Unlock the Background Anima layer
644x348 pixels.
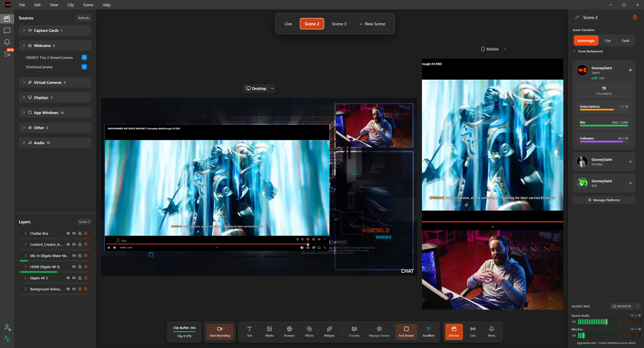tap(80, 289)
